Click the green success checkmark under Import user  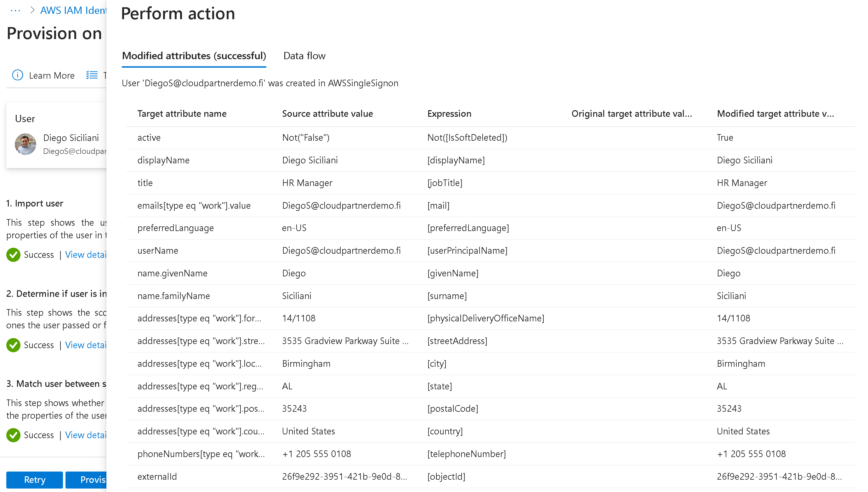point(13,254)
